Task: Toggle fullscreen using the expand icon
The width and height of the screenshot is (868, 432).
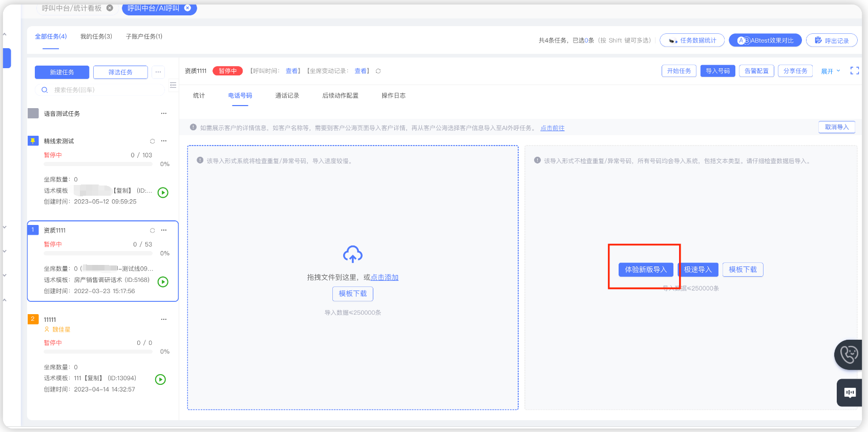Action: (x=854, y=71)
